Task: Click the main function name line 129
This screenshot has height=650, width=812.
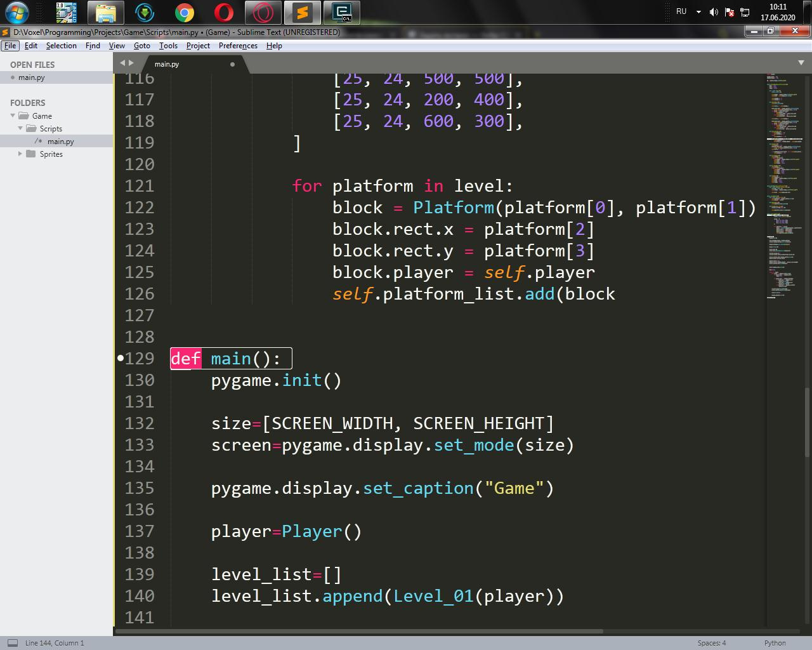Action: point(231,359)
